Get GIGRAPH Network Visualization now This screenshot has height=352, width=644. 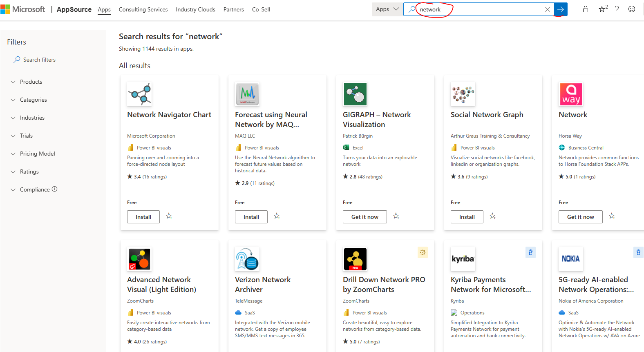(365, 217)
